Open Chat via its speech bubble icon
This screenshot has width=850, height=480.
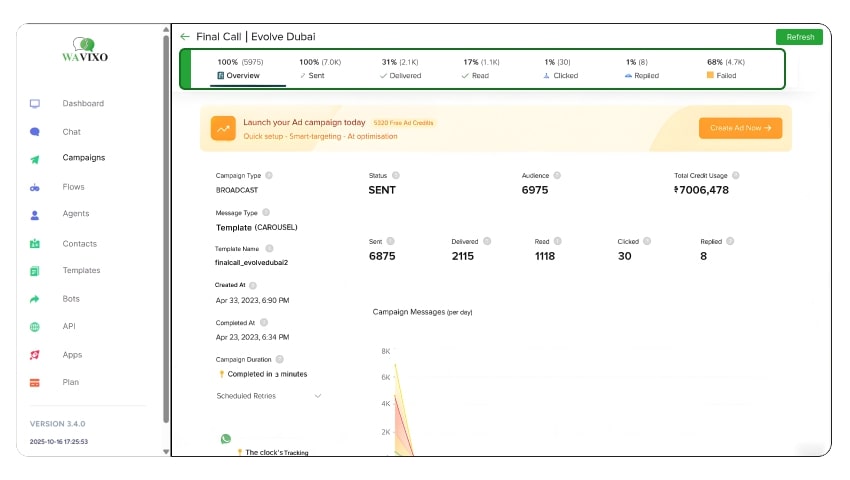[x=35, y=132]
